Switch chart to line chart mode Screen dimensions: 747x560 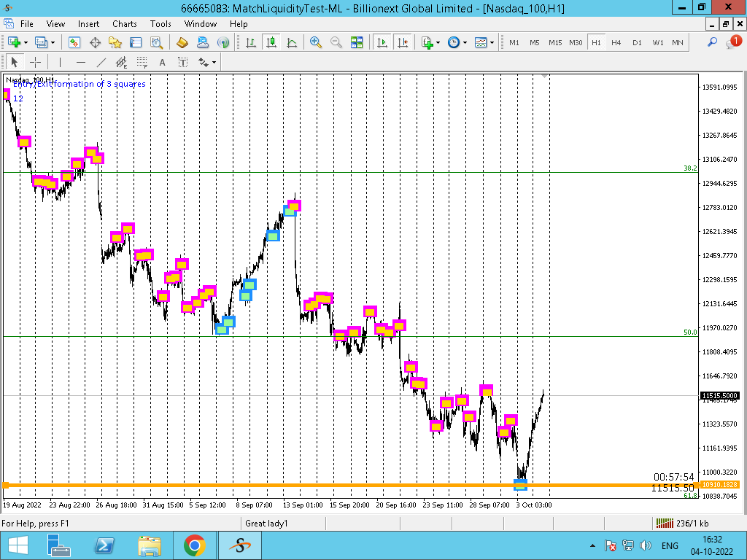pos(292,42)
